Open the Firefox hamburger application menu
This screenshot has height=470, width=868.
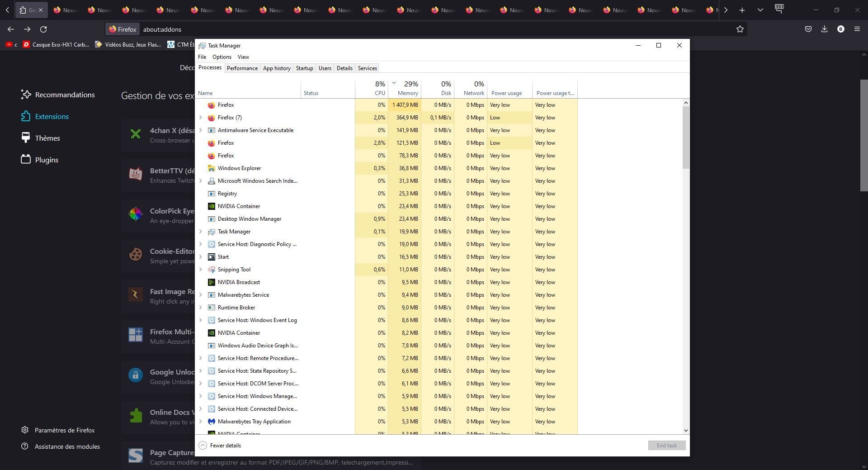(857, 29)
